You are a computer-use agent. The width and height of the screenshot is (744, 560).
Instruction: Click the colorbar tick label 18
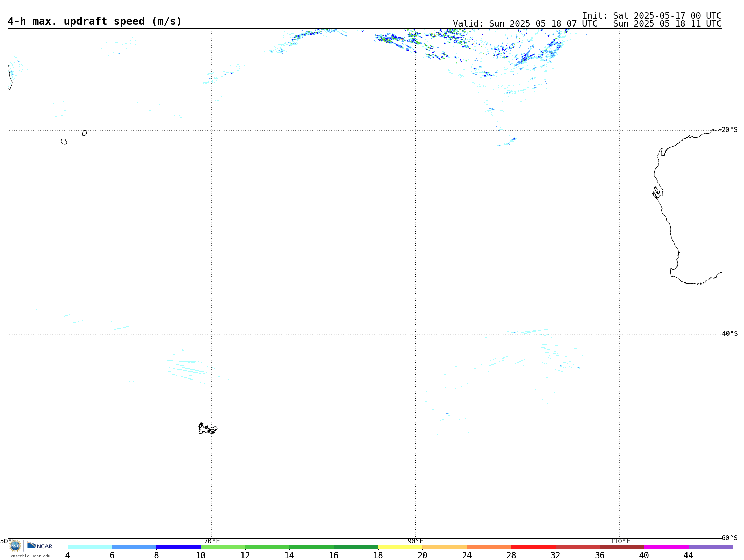pos(378,555)
